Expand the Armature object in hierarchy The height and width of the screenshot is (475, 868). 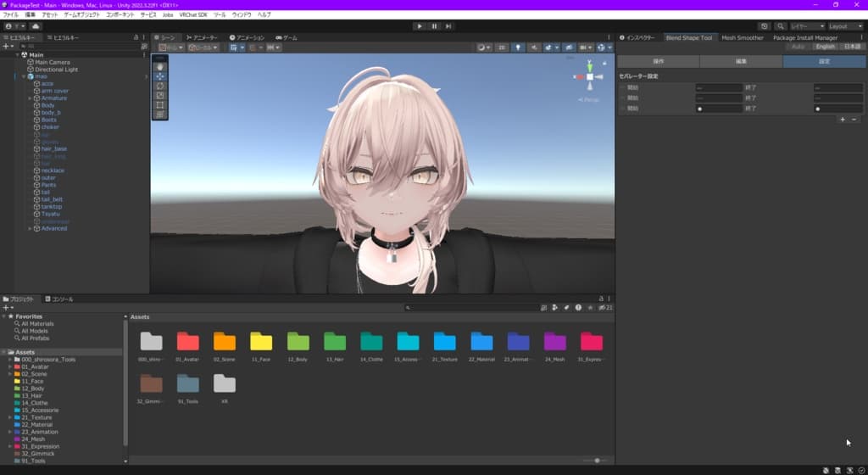click(30, 98)
